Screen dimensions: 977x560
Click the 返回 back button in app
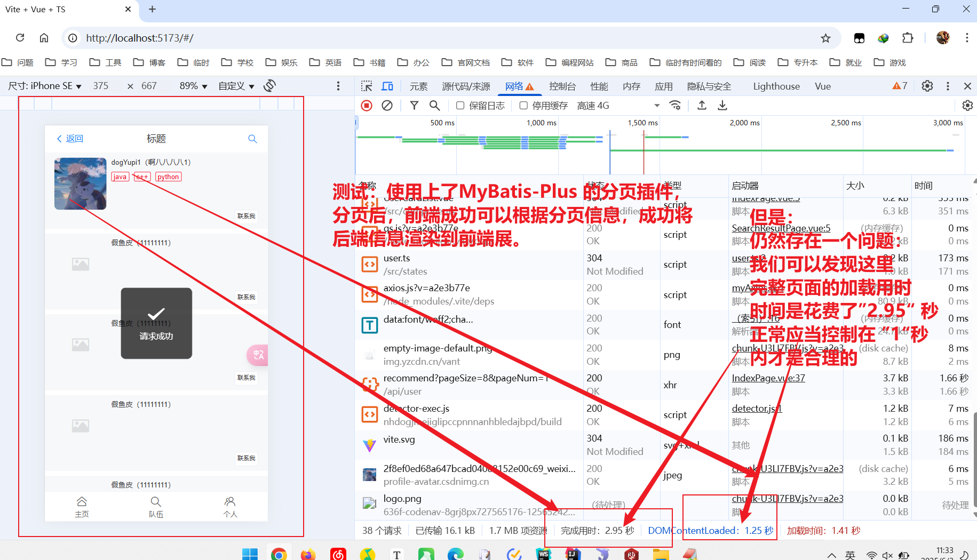tap(70, 139)
